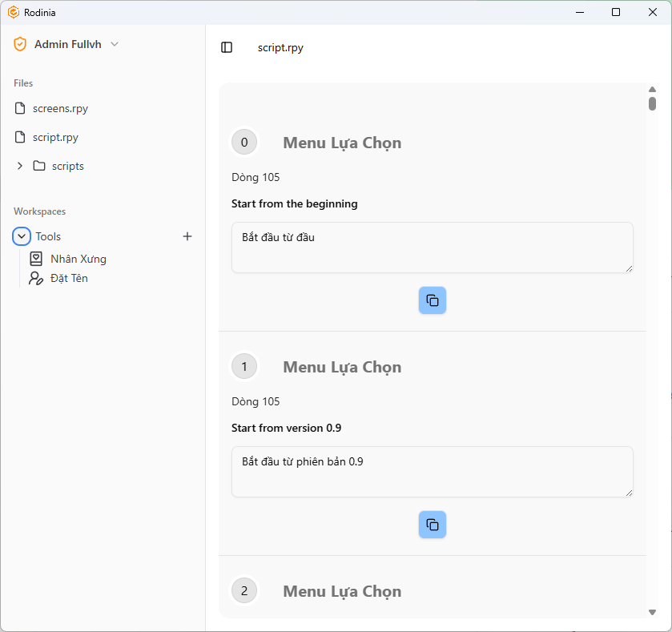Toggle the sidebar panel icon
The width and height of the screenshot is (672, 632).
point(227,47)
